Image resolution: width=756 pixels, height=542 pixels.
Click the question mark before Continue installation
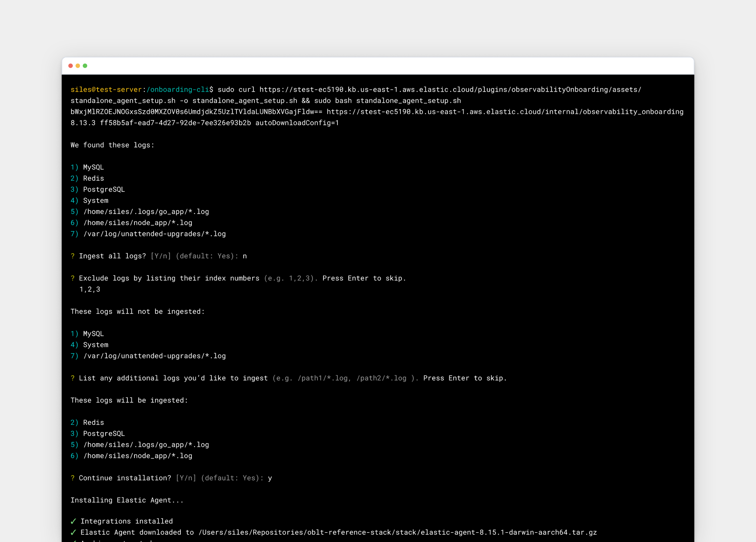73,478
